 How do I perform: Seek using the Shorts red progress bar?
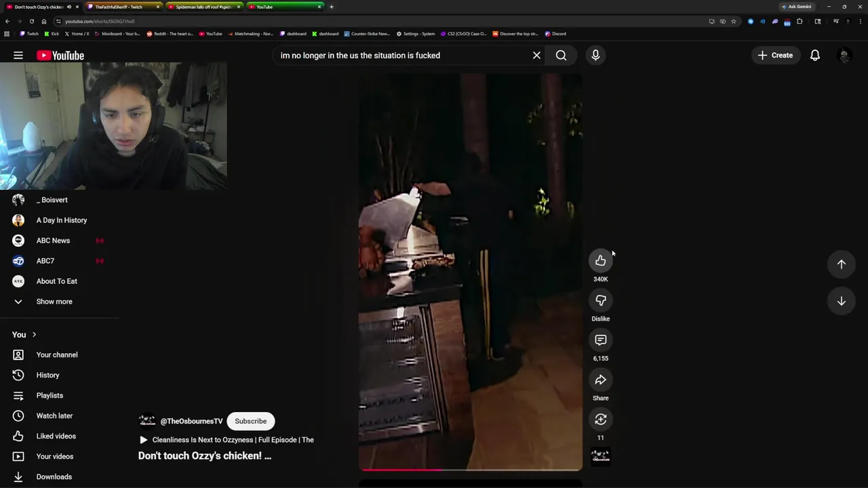pyautogui.click(x=471, y=469)
